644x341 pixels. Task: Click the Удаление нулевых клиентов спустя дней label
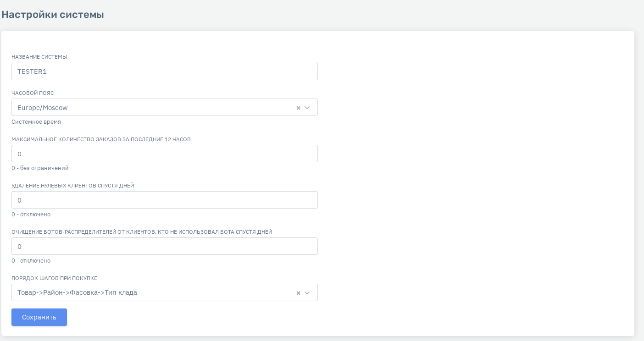tap(72, 186)
